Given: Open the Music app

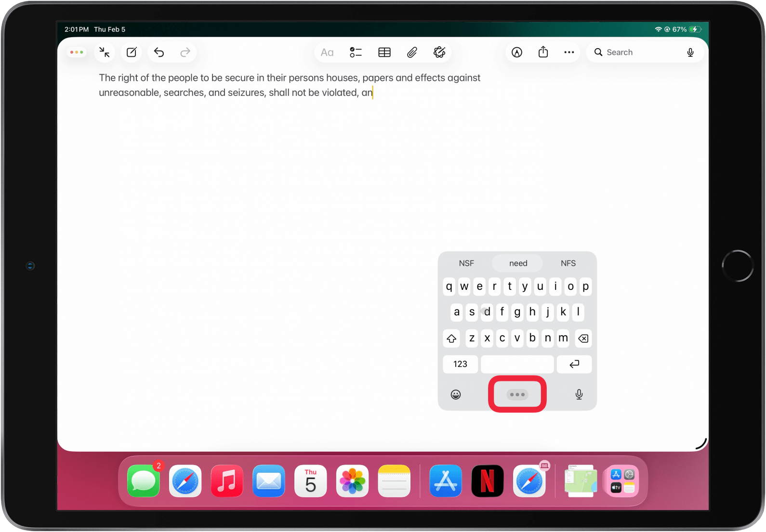Looking at the screenshot, I should 227,481.
